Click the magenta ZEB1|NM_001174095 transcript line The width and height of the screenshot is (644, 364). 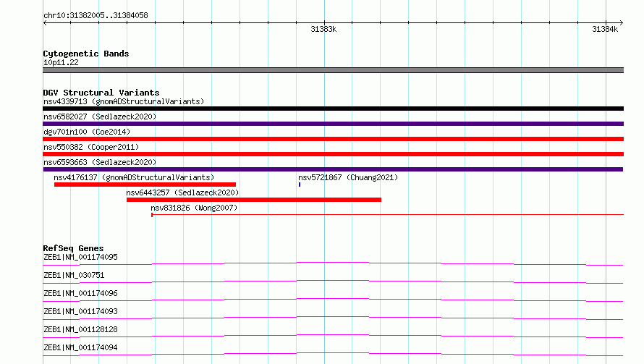pyautogui.click(x=333, y=263)
